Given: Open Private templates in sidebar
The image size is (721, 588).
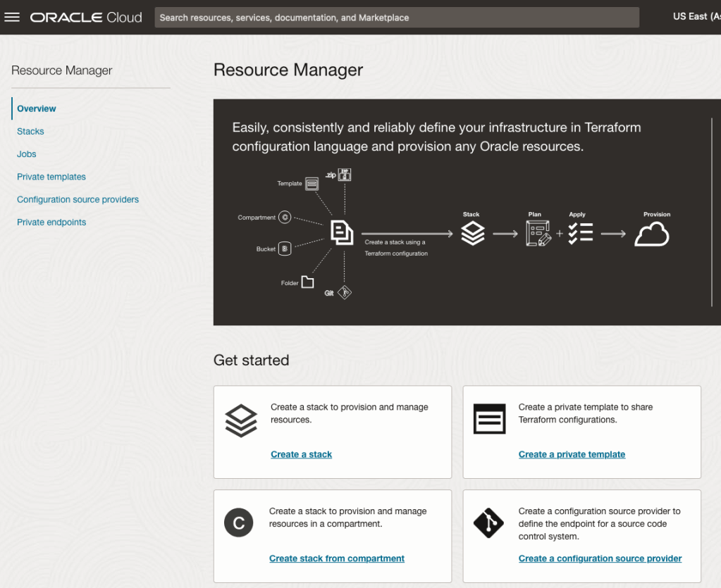Looking at the screenshot, I should pyautogui.click(x=51, y=177).
